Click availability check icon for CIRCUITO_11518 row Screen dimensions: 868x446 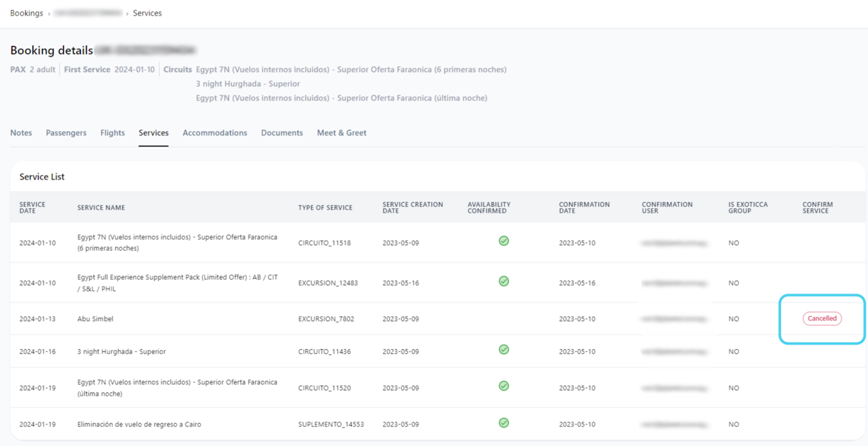[x=504, y=241]
